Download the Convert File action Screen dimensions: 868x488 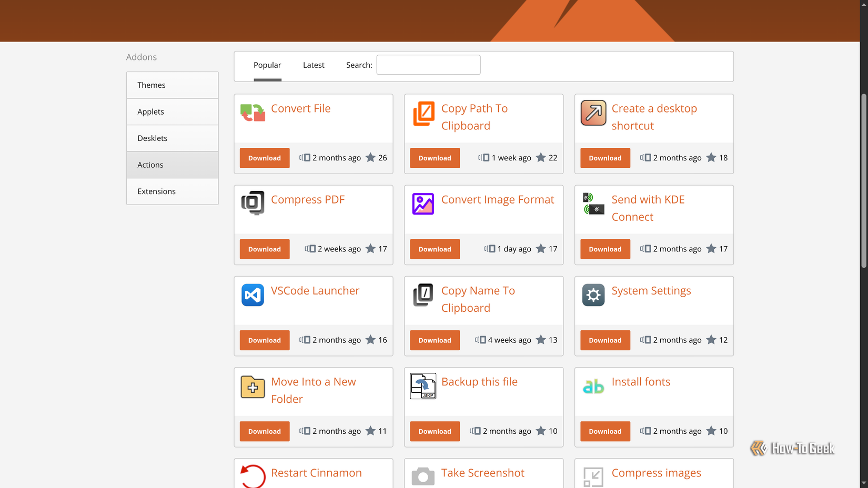264,158
